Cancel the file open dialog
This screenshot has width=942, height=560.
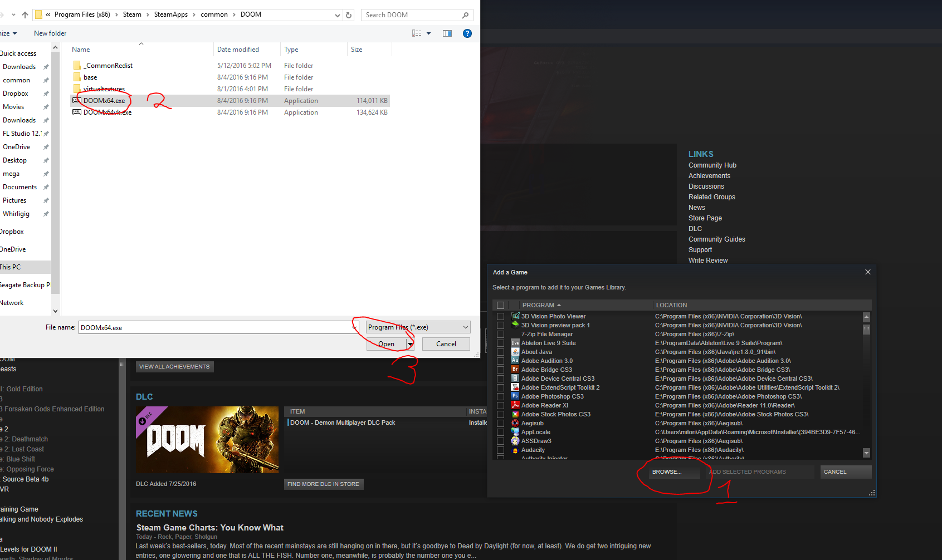click(x=446, y=344)
